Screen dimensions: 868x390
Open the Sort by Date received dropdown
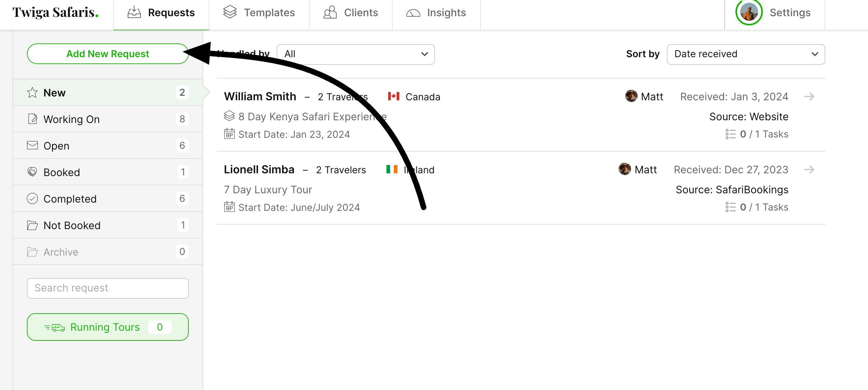(746, 54)
